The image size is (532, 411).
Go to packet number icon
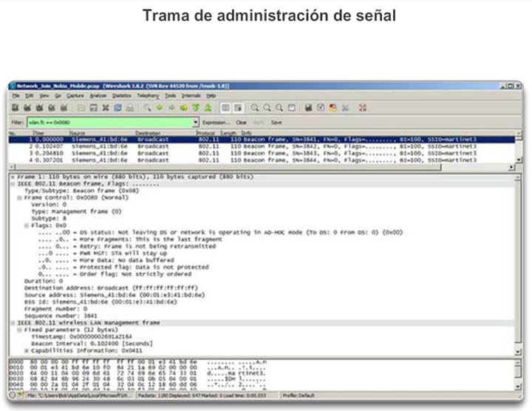pyautogui.click(x=183, y=108)
